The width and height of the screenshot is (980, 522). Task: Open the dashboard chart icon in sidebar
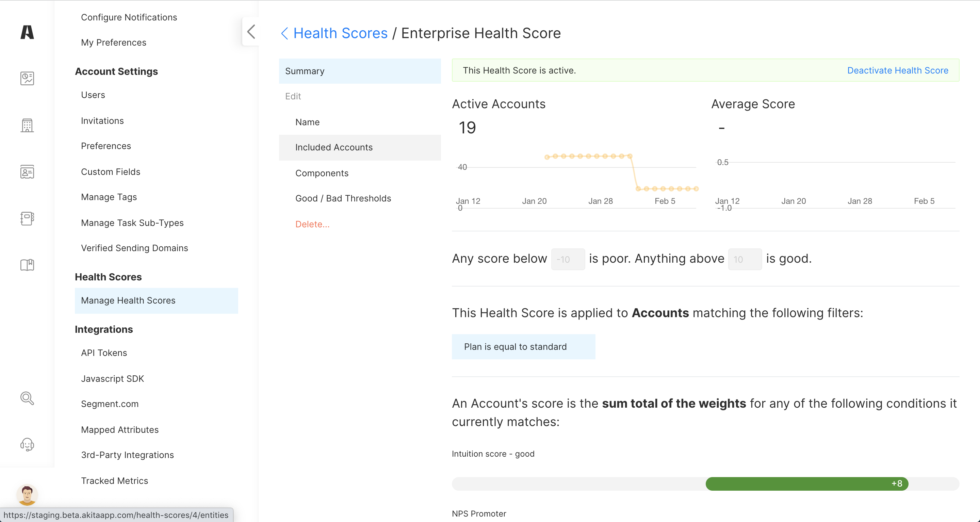[27, 78]
